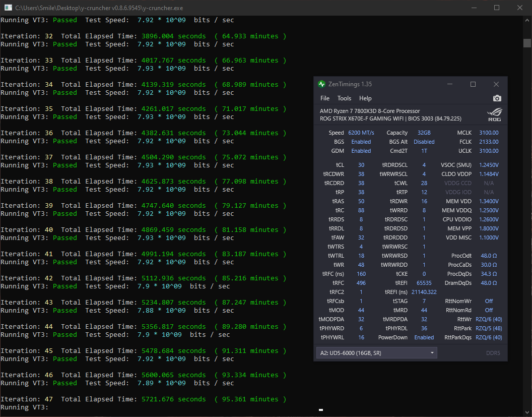The height and width of the screenshot is (417, 532).
Task: Click the tREFI (ns) value 21140.322
Action: click(x=424, y=292)
